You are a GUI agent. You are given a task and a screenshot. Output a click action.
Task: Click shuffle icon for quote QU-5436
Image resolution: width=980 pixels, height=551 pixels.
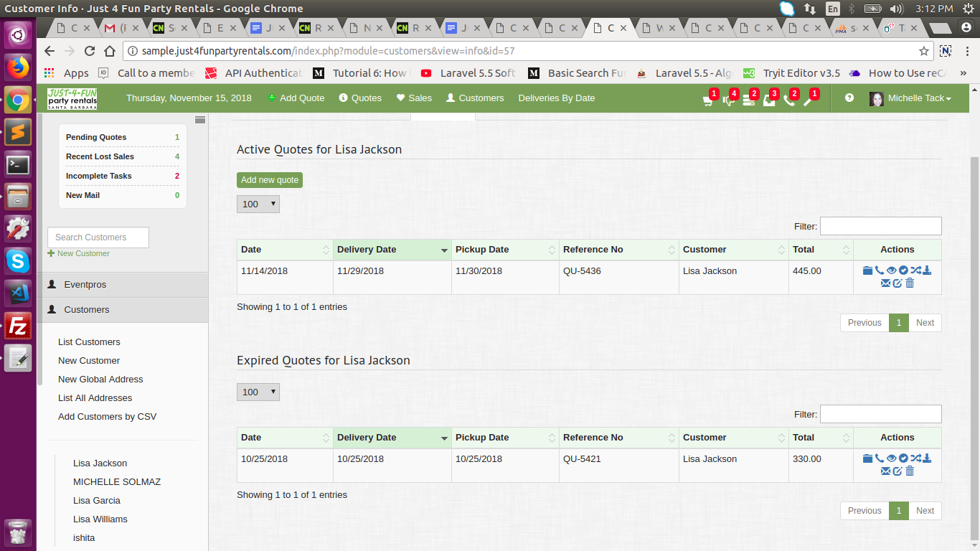pos(915,270)
